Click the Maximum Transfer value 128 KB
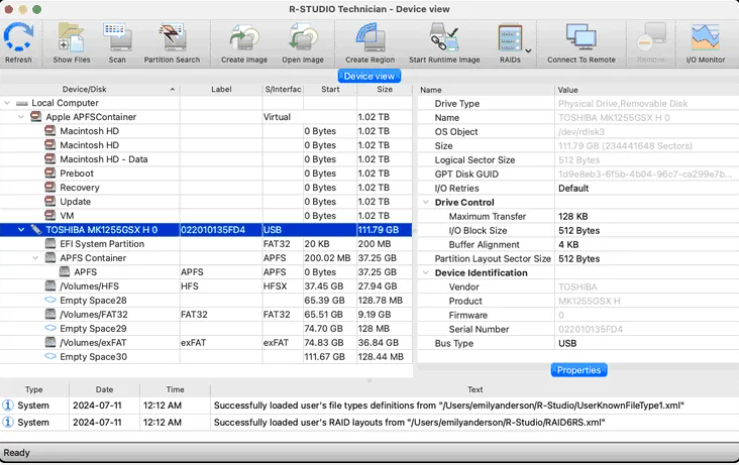The height and width of the screenshot is (465, 739). 573,217
